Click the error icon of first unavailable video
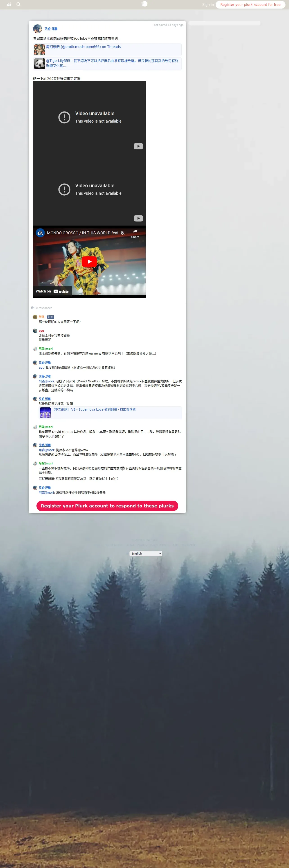This screenshot has width=289, height=868. (64, 117)
